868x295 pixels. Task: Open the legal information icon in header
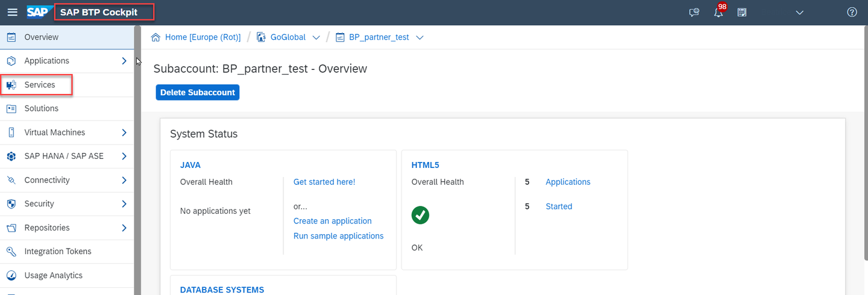(x=742, y=12)
